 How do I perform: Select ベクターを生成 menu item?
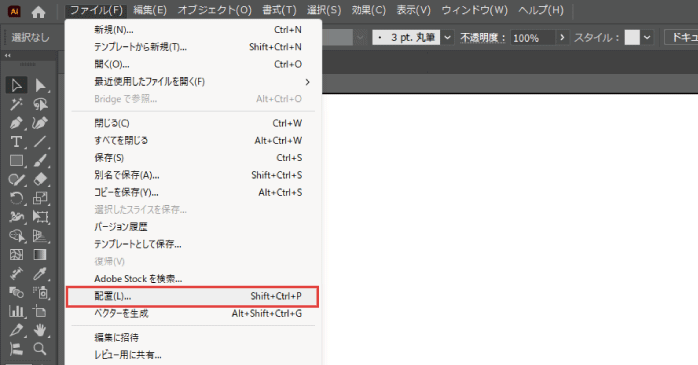[x=193, y=314]
